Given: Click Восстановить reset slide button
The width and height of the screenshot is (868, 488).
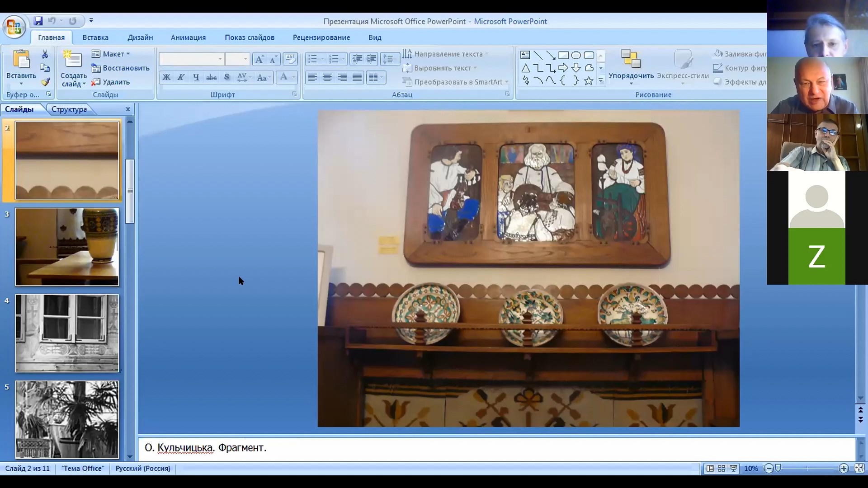Looking at the screenshot, I should point(120,68).
